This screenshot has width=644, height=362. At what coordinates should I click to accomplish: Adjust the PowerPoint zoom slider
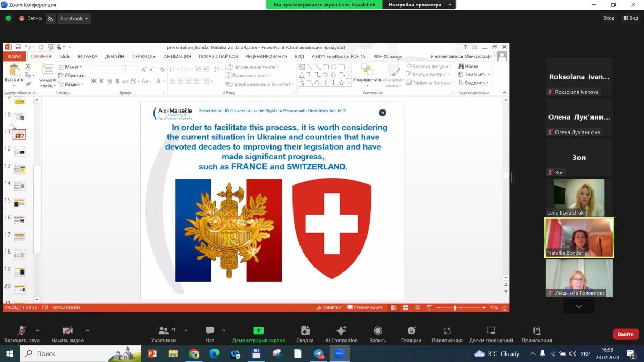[455, 308]
